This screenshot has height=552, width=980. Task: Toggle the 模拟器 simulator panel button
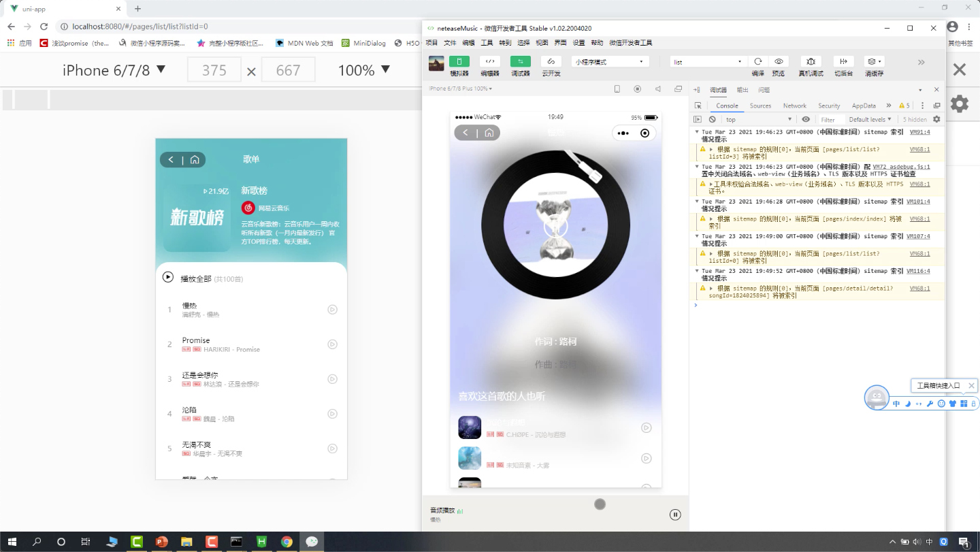459,61
